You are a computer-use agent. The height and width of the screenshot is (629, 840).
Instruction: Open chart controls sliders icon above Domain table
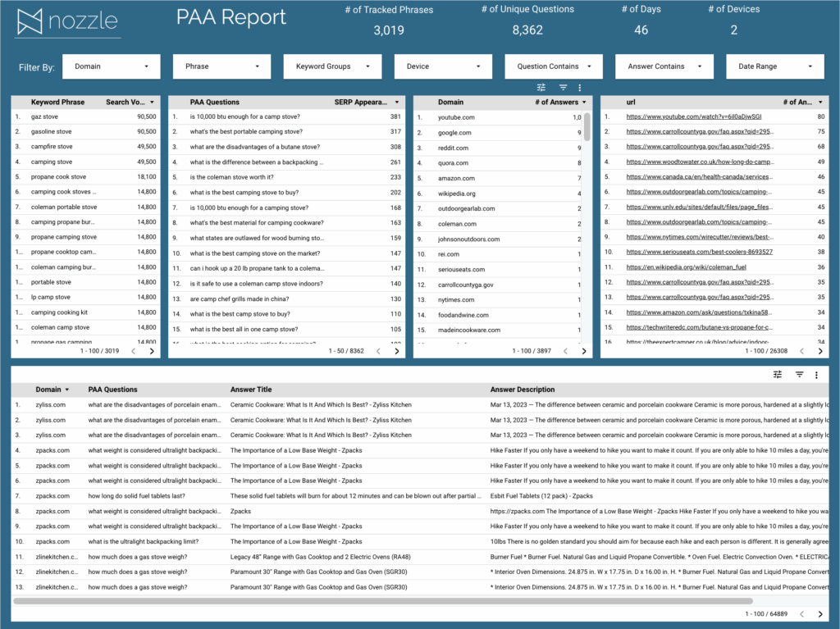tap(541, 87)
